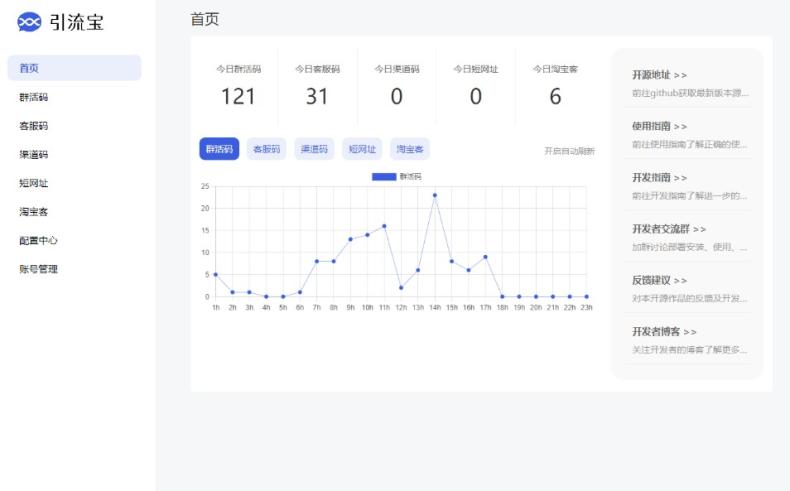
Task: Click the 今日淘宝客 count 6
Action: 555,97
